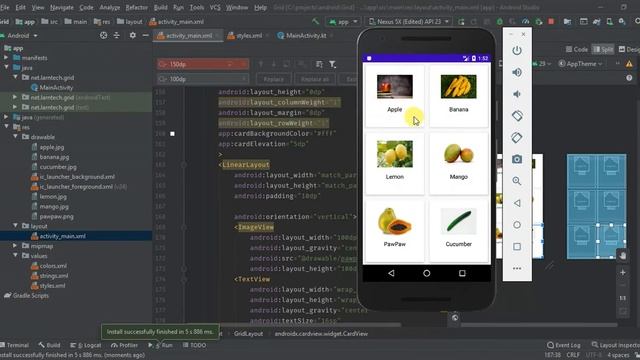Open the Project panel gear settings
The width and height of the screenshot is (640, 360).
click(133, 36)
